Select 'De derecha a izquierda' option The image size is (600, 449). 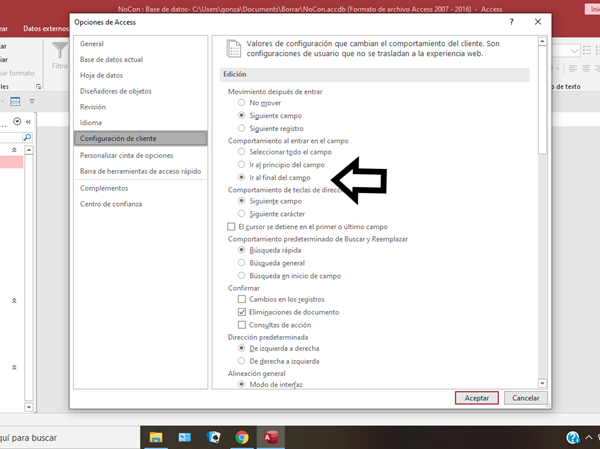click(x=241, y=361)
